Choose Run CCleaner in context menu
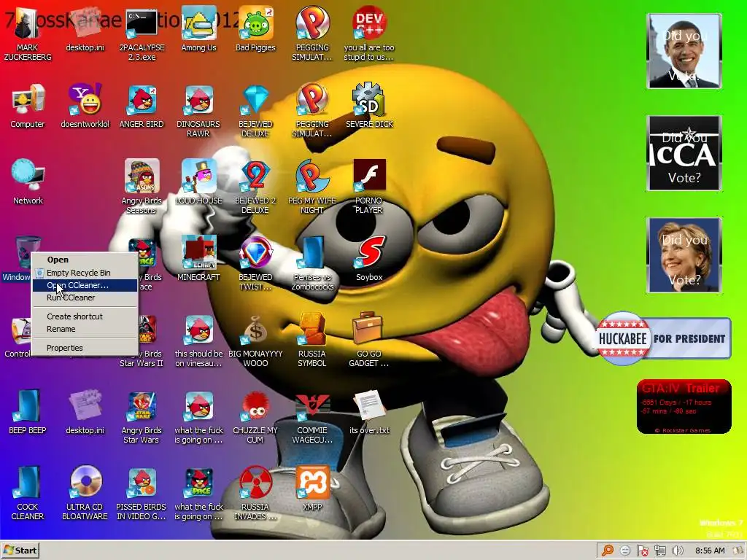 click(x=85, y=297)
